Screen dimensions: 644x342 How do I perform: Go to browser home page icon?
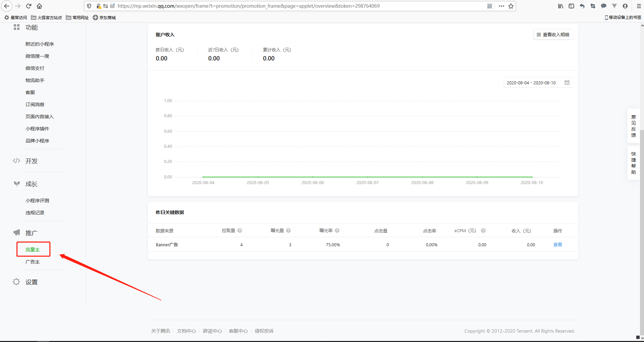pos(39,6)
